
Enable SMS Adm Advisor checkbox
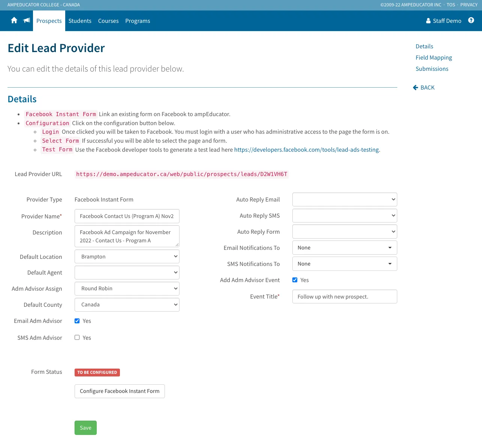pos(77,337)
